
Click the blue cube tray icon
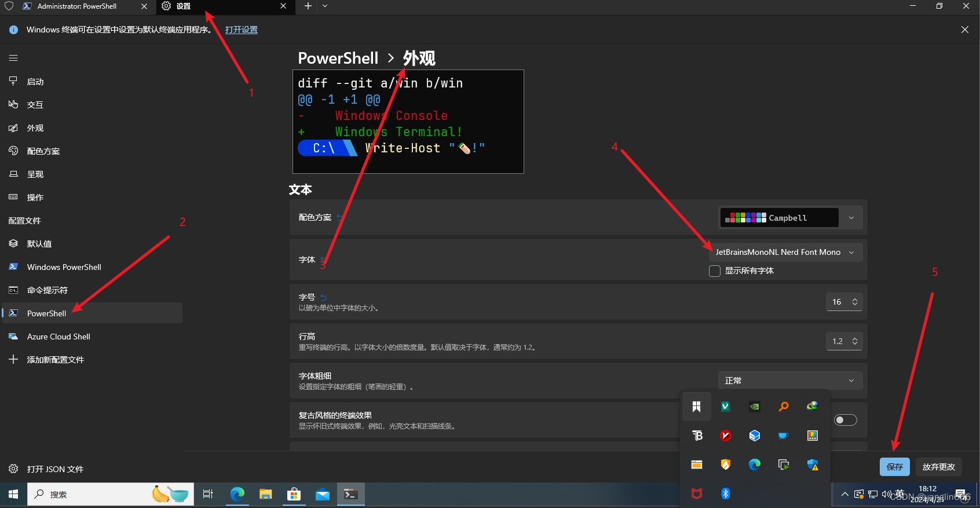[755, 436]
